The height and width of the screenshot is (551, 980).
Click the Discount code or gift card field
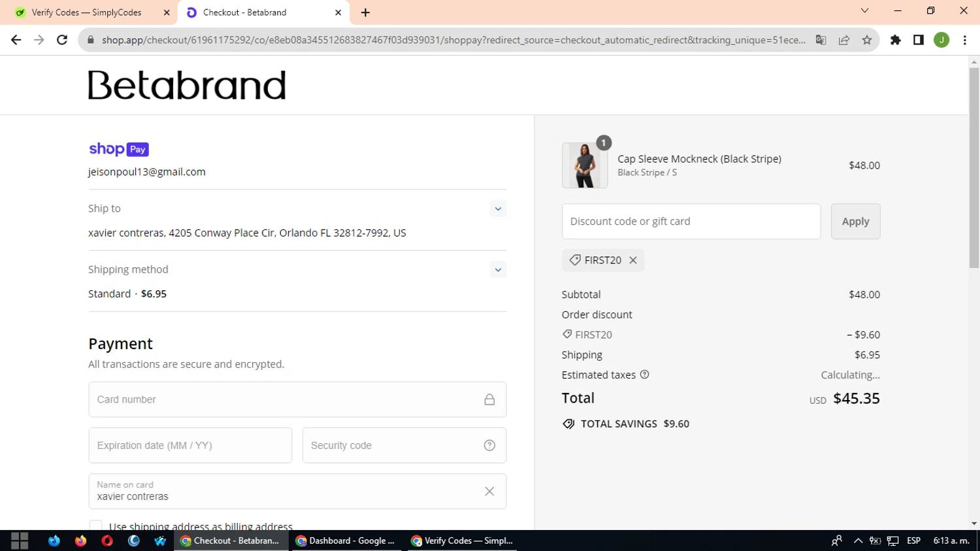(x=691, y=222)
